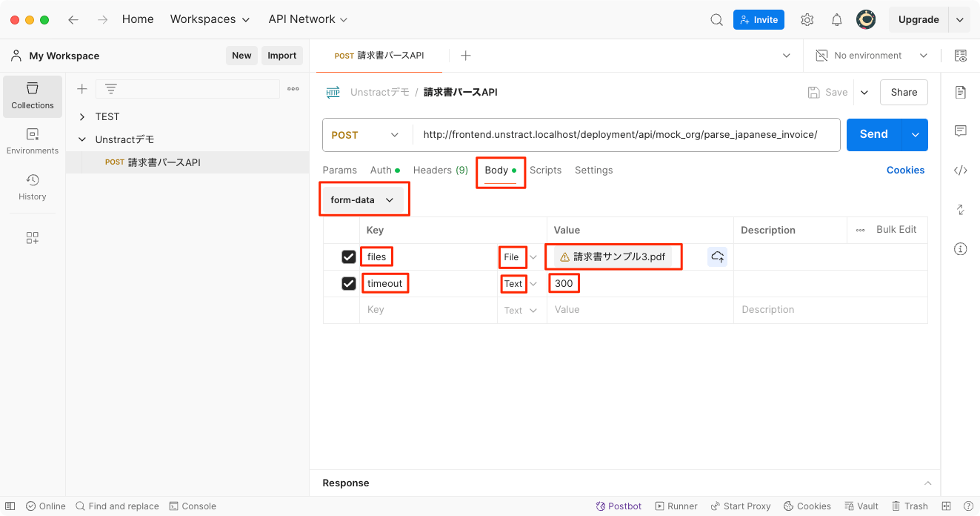Image resolution: width=980 pixels, height=516 pixels.
Task: Expand the TEST collection
Action: coord(82,117)
